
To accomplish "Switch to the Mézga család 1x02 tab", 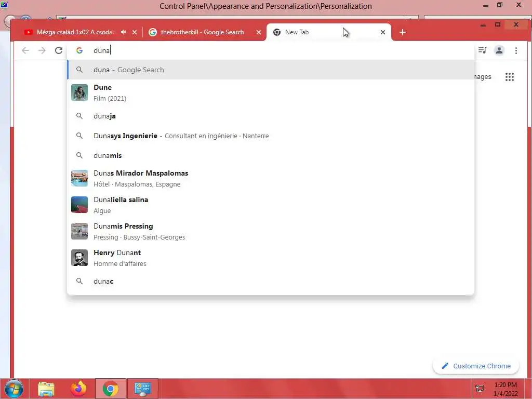I will click(76, 32).
